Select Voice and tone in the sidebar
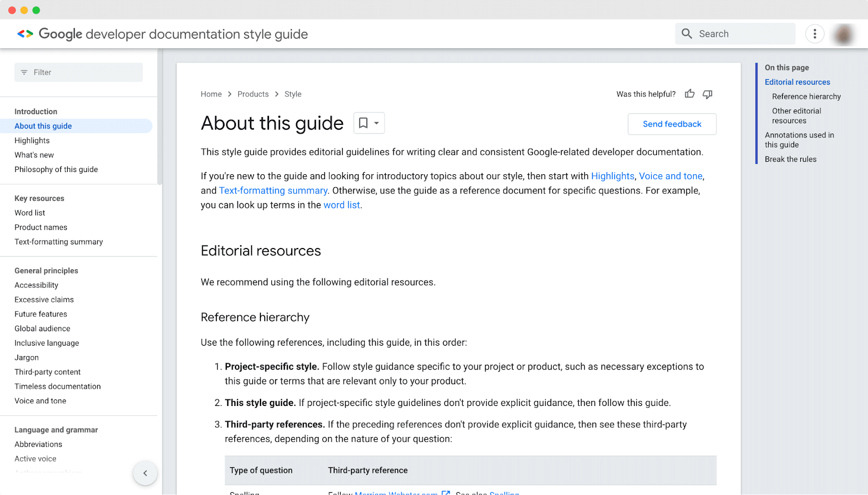The width and height of the screenshot is (868, 495). click(40, 401)
